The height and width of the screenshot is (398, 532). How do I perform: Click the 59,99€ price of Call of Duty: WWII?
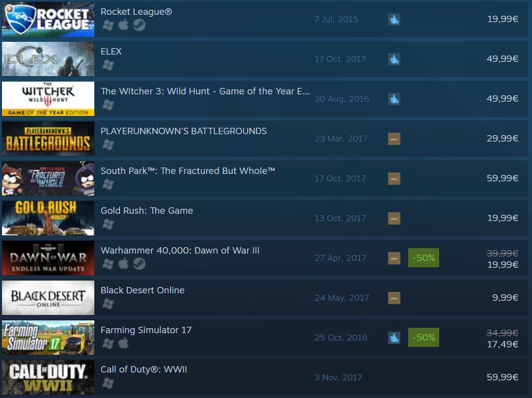point(503,377)
